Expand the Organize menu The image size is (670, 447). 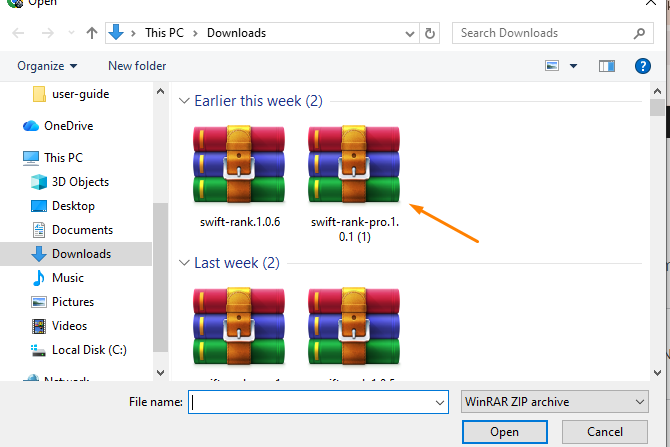click(47, 66)
